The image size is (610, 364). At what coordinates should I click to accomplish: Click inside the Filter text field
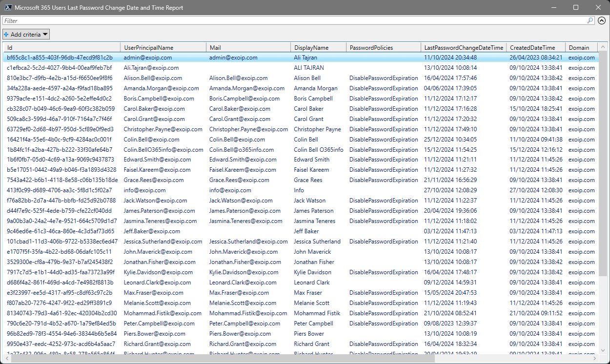[x=293, y=21]
